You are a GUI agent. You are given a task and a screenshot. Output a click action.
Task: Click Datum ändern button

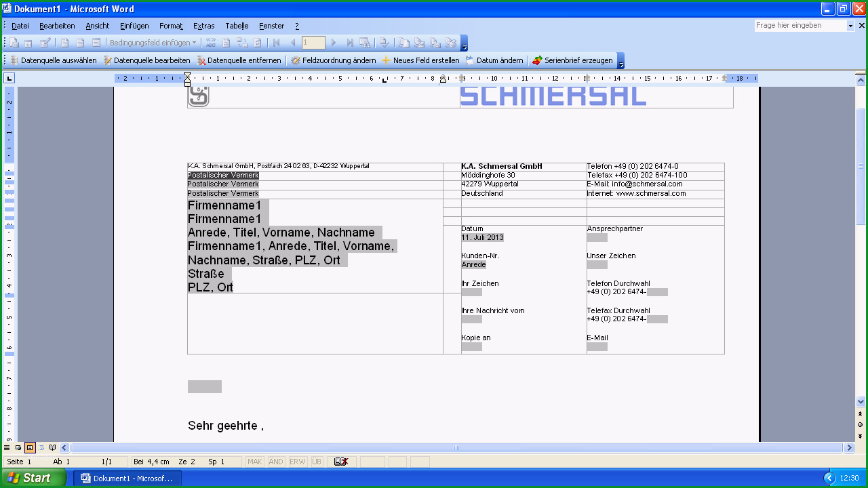tap(494, 60)
